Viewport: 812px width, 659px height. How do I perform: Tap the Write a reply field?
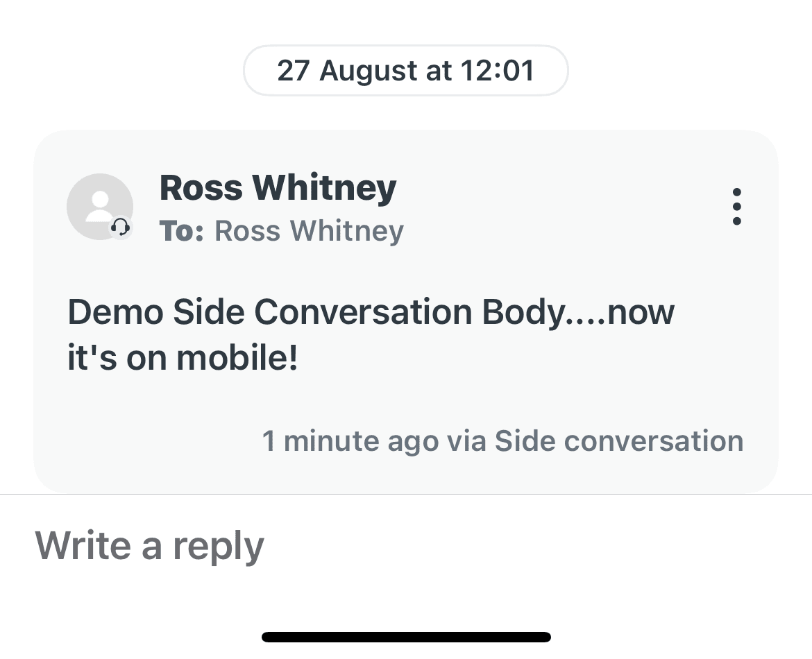(149, 545)
